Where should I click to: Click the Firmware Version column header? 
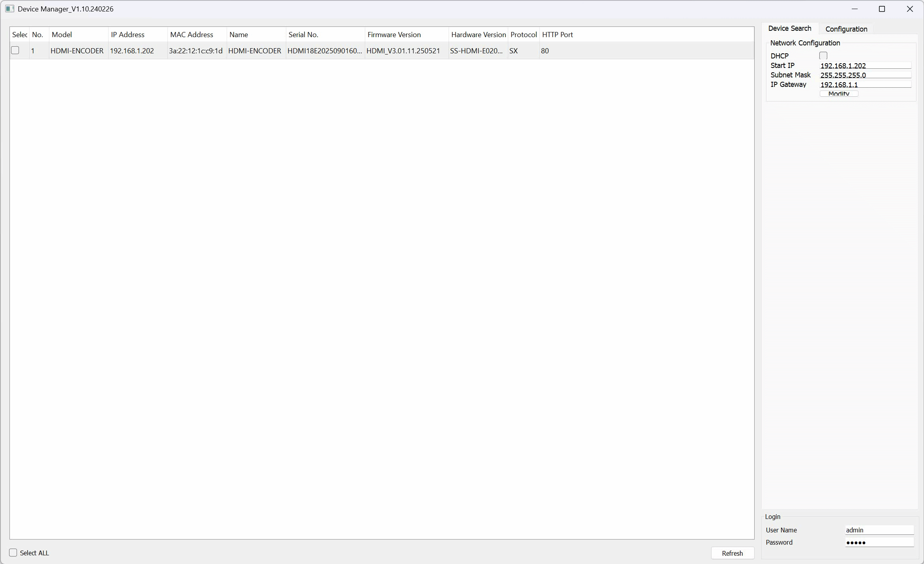coord(394,35)
